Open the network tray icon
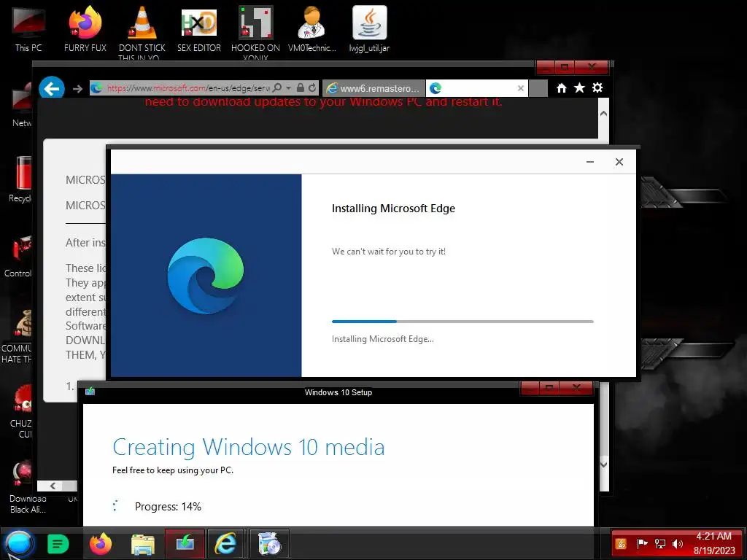The height and width of the screenshot is (560, 747). (659, 543)
